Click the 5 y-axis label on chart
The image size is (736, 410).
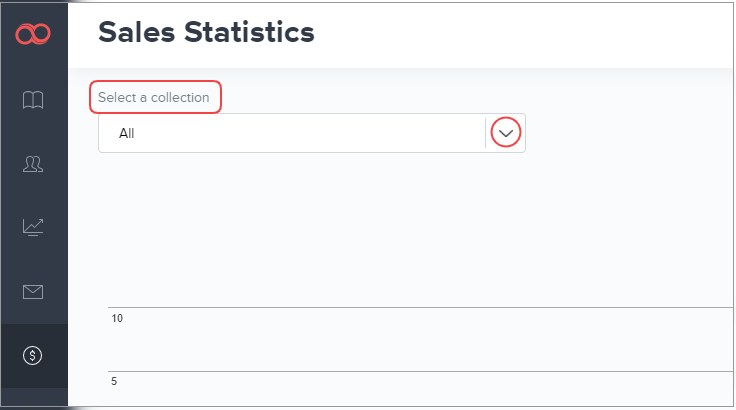click(114, 381)
